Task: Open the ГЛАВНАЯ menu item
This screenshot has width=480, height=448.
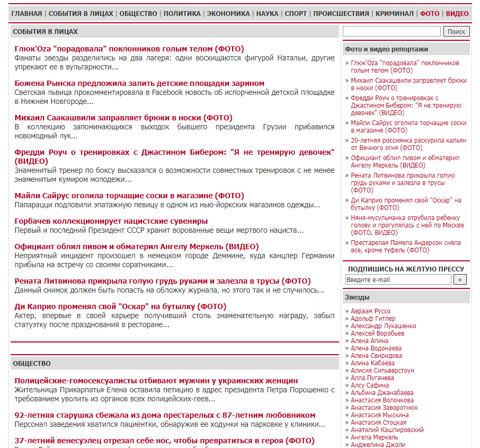Action: coord(26,13)
